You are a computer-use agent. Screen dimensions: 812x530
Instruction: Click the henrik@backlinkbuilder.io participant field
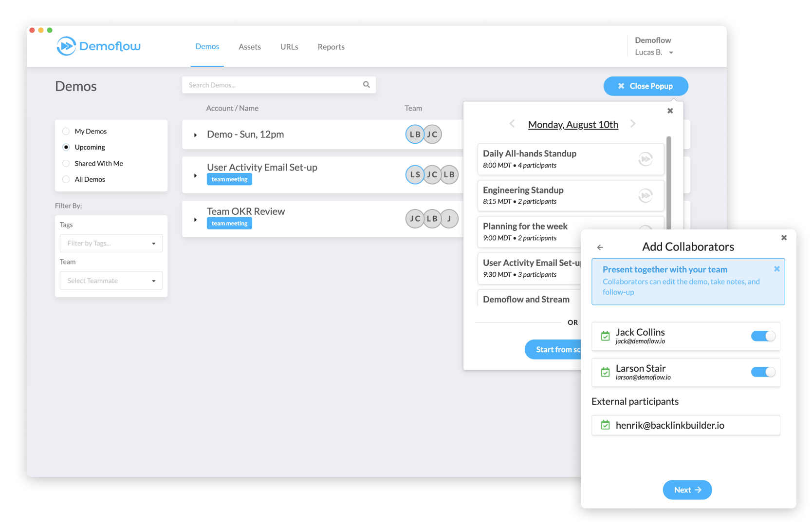(686, 425)
